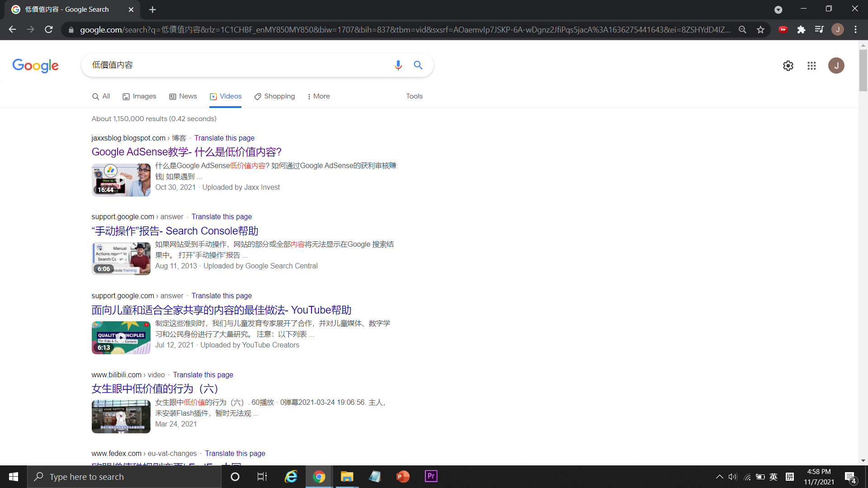Translate the first support.google.com answer result
Viewport: 868px width, 488px height.
[x=222, y=216]
